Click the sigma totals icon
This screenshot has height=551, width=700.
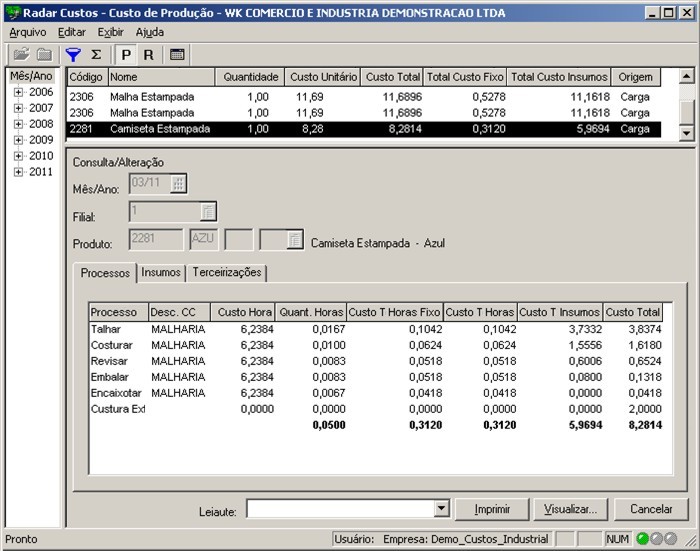click(x=96, y=55)
